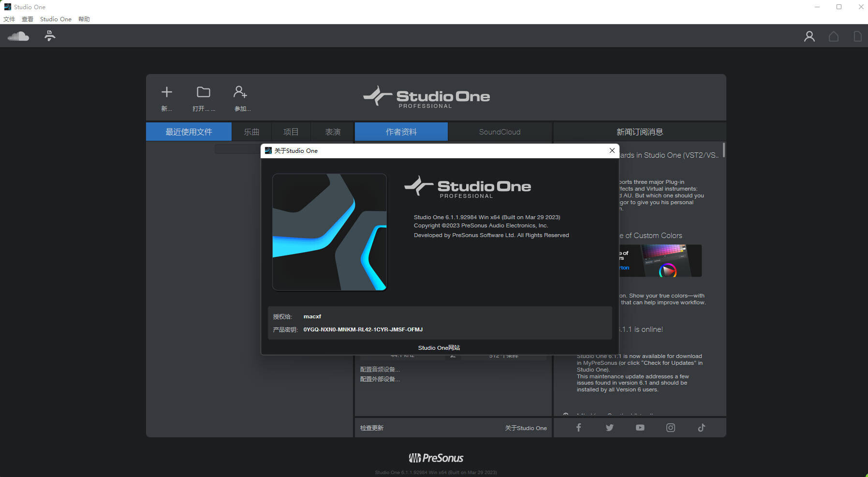Click the Studio One Professional logo on the start page
The image size is (868, 477).
pos(427,97)
